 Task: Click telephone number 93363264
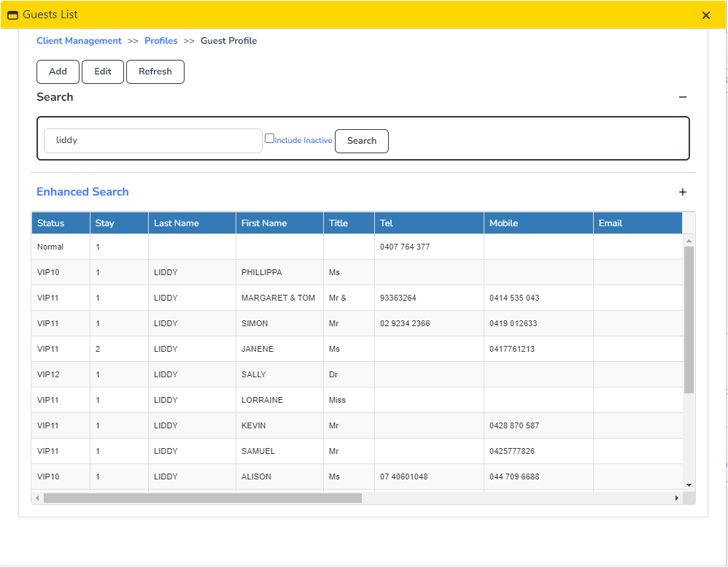click(398, 298)
